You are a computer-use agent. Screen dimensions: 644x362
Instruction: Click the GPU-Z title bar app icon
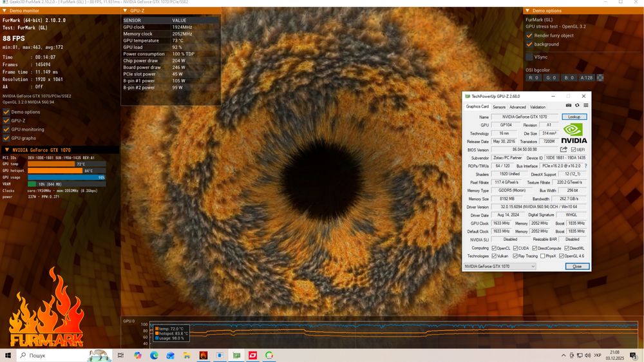click(x=468, y=96)
